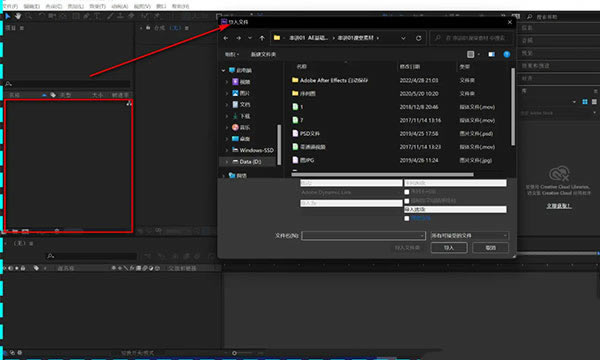Click the Creative Cloud Libraries cloud icon
Screen dimensions: 600x360
pyautogui.click(x=559, y=174)
